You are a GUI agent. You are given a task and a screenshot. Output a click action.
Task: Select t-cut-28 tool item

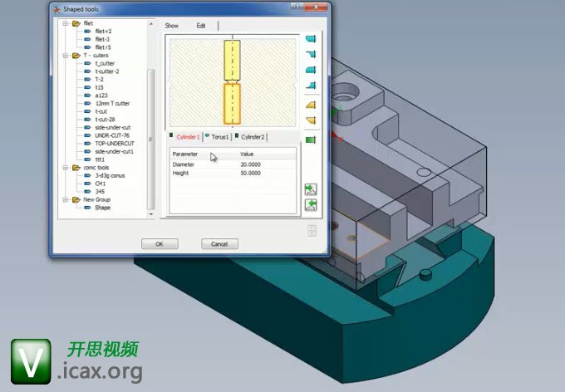pyautogui.click(x=105, y=120)
